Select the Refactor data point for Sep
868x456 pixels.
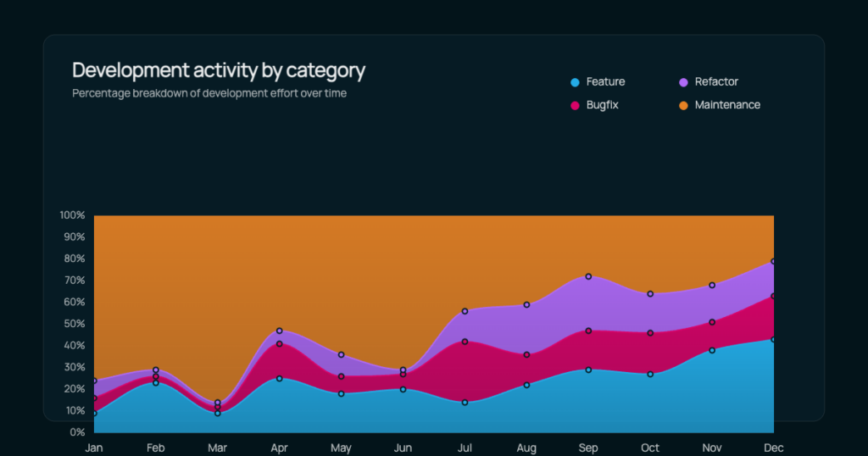click(588, 276)
